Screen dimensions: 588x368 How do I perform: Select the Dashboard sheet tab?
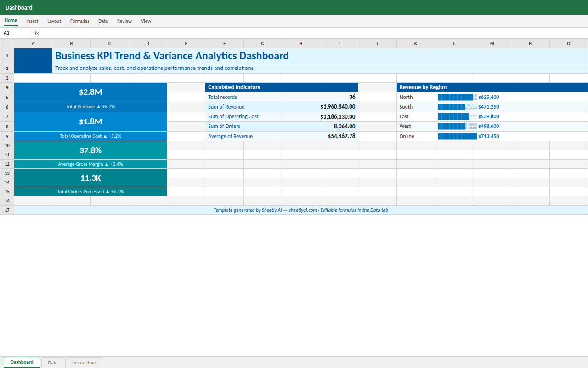pos(22,362)
